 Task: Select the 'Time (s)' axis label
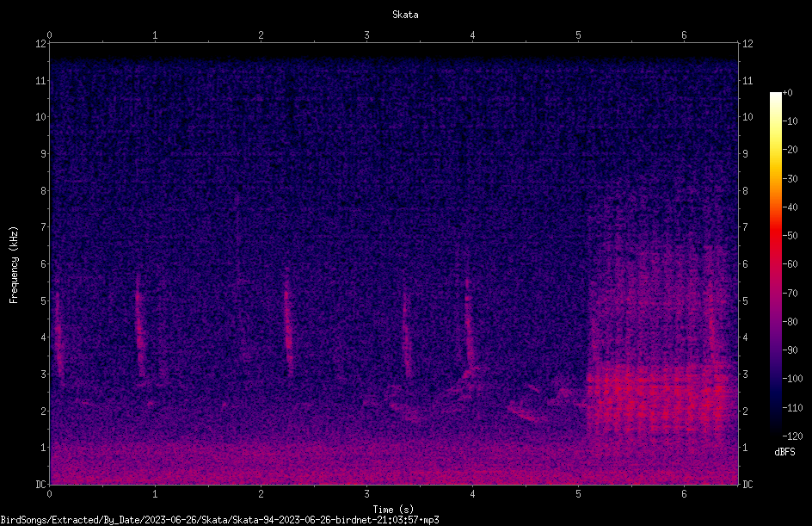pyautogui.click(x=393, y=510)
